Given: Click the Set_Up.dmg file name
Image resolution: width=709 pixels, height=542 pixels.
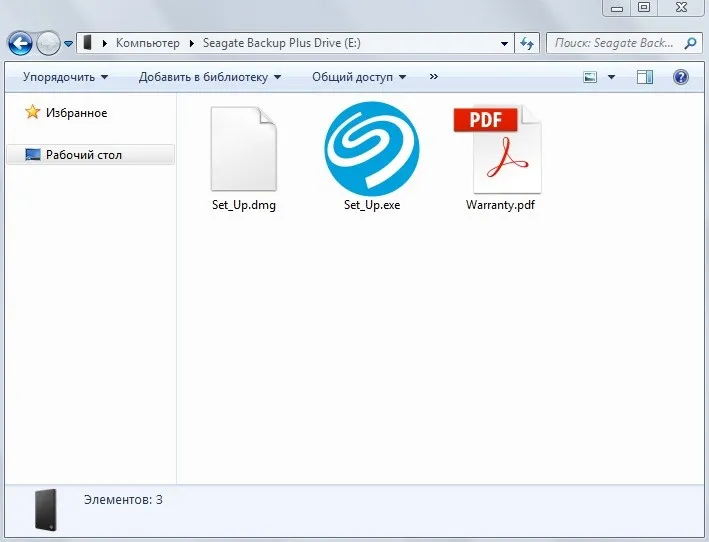Looking at the screenshot, I should (244, 205).
